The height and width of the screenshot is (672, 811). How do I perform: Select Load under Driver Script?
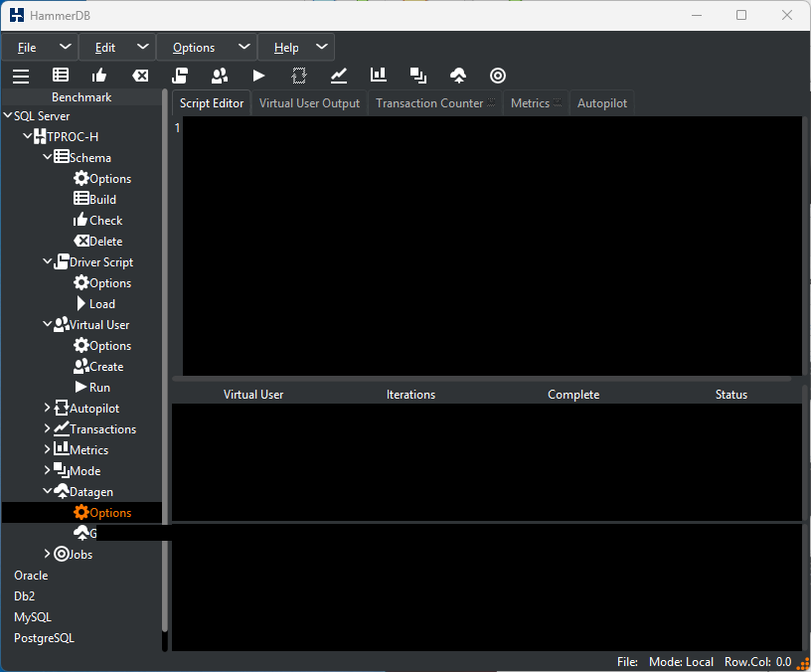tap(95, 303)
